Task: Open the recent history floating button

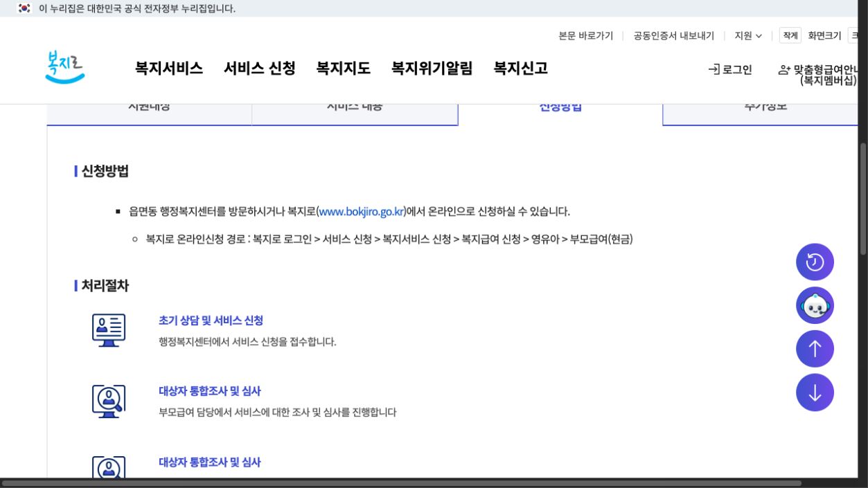Action: (x=815, y=262)
